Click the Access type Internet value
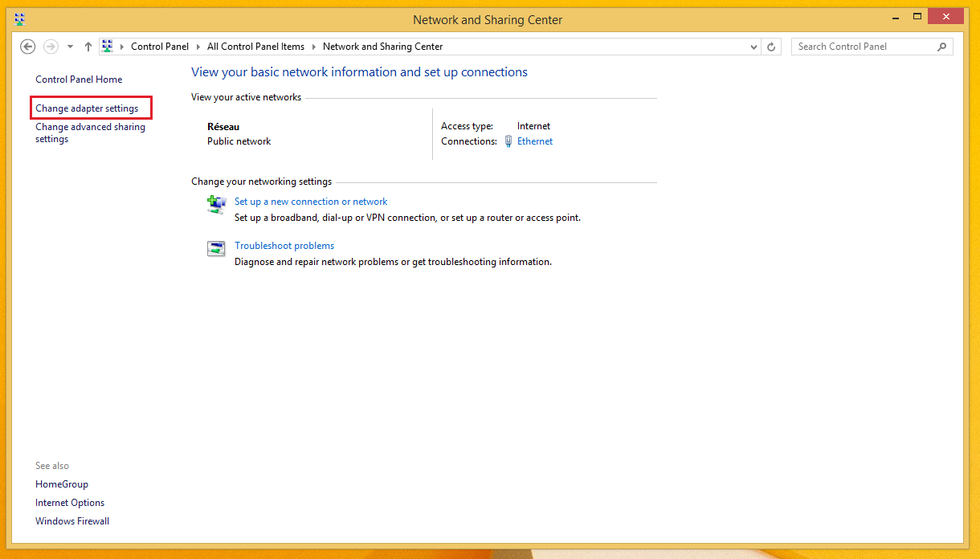 [533, 126]
